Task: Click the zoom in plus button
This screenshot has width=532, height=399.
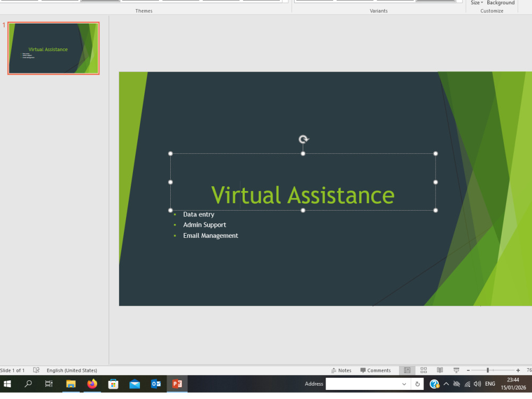Action: [x=518, y=370]
